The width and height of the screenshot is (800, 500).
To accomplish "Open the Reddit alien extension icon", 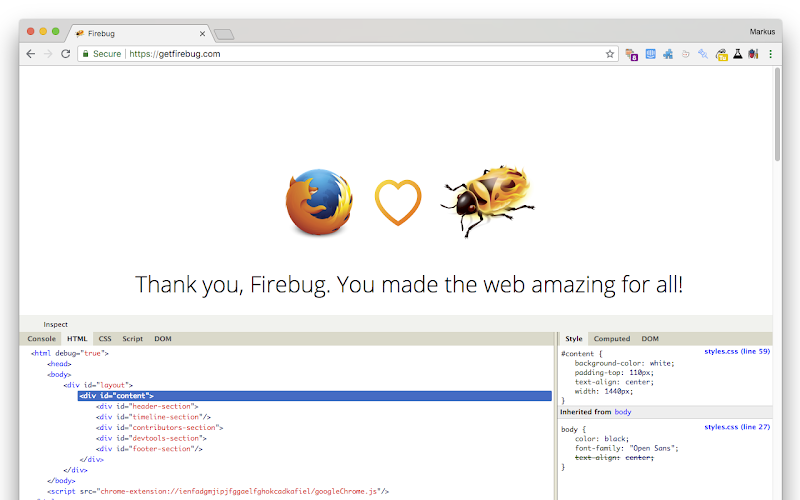I will click(x=685, y=54).
